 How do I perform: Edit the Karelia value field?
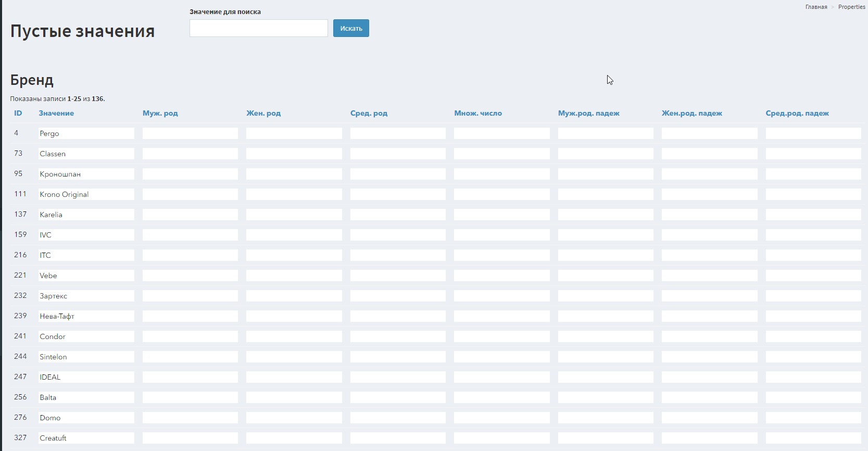click(x=86, y=215)
